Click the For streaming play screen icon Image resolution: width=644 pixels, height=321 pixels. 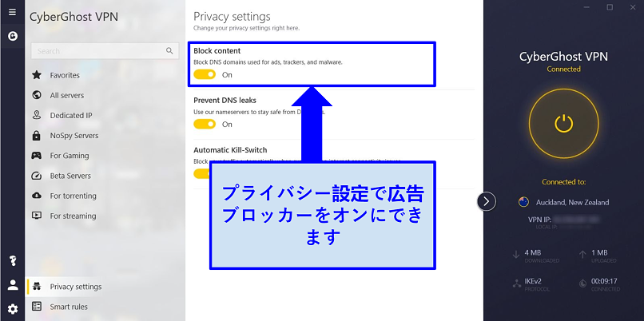37,216
